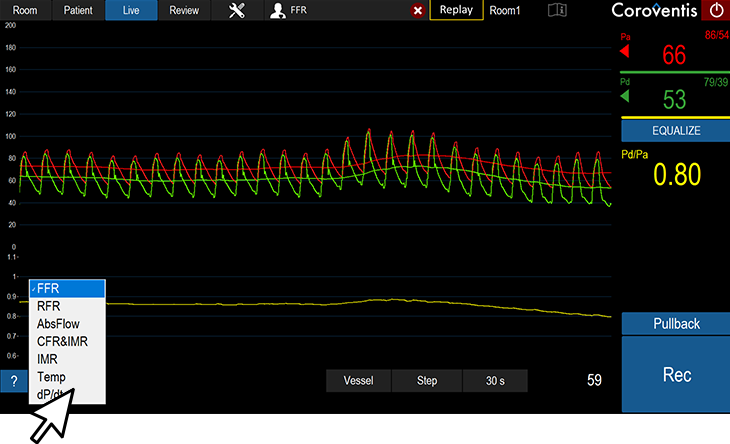730x444 pixels.
Task: Click the Pa mean value 66
Action: tap(674, 55)
